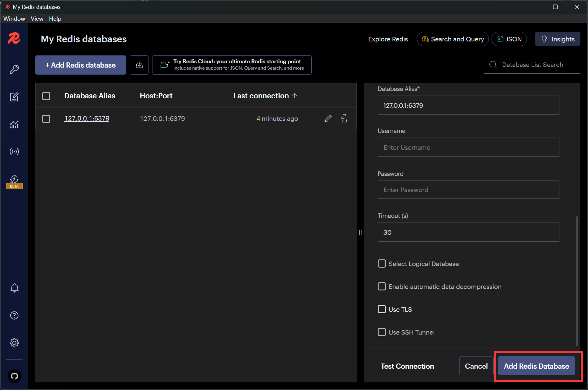Maximize the My Redis databases window
Viewport: 588px width, 390px height.
pos(555,7)
